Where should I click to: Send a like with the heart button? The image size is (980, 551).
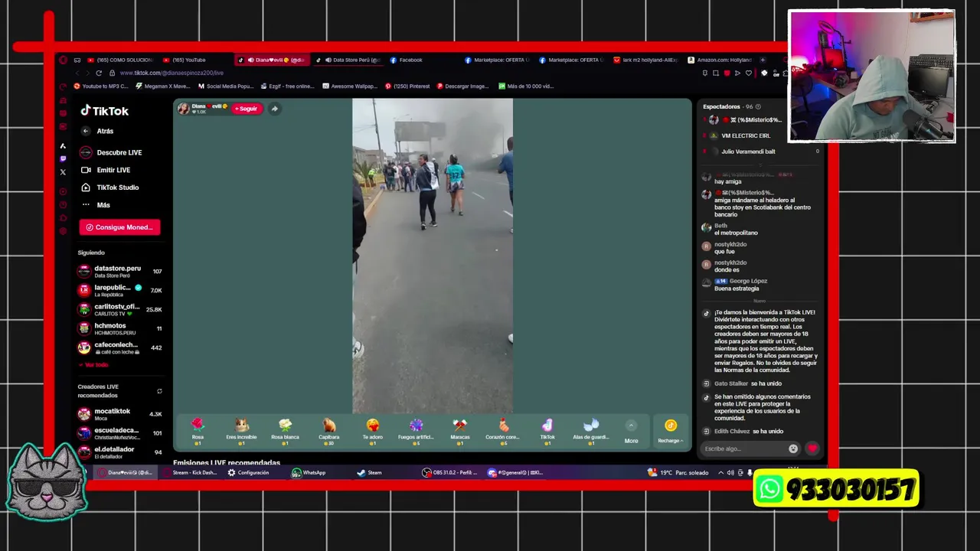click(812, 449)
